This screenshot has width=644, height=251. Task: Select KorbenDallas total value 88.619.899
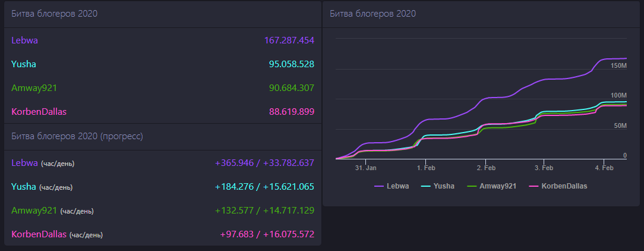point(292,111)
